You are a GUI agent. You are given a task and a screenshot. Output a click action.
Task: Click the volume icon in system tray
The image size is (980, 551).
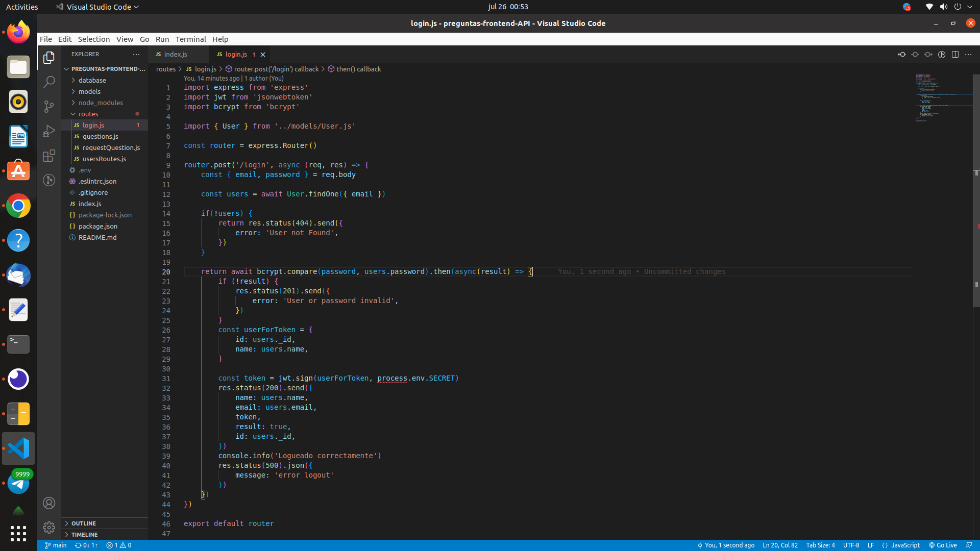point(943,7)
